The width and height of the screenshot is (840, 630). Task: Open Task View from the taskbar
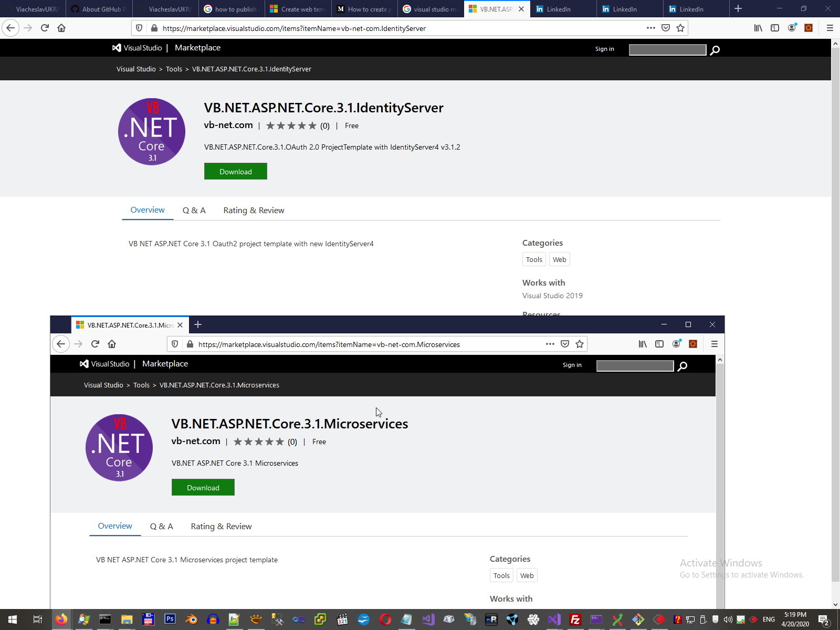click(37, 619)
